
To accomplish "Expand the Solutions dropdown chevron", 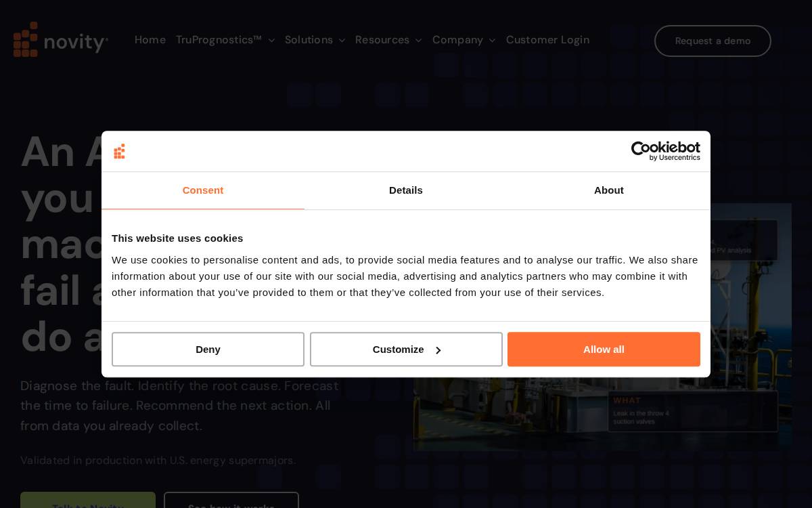I will 342,41.
